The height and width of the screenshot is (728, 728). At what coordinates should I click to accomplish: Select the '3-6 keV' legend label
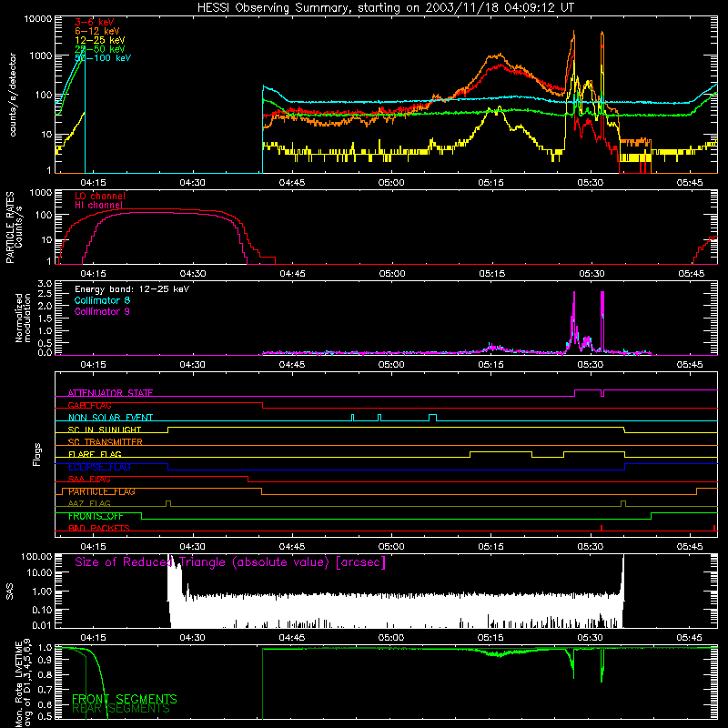click(x=95, y=22)
